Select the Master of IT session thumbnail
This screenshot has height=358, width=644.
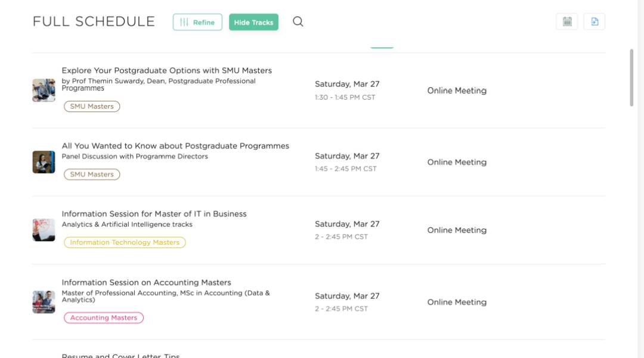[x=44, y=230]
